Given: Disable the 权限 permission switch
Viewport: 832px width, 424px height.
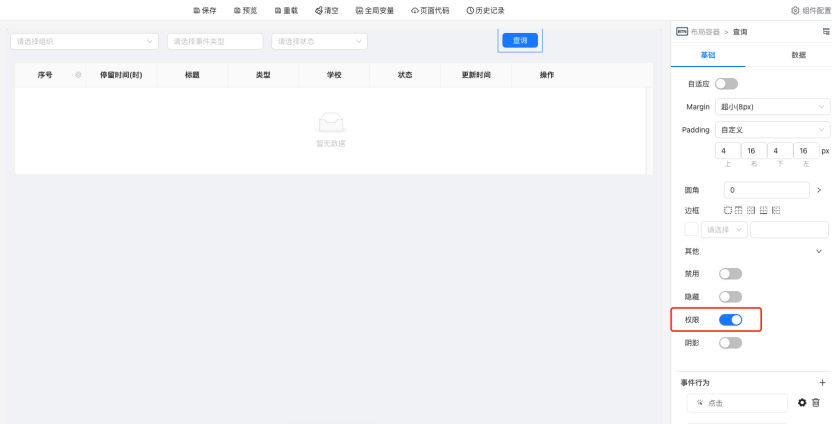Looking at the screenshot, I should [730, 320].
